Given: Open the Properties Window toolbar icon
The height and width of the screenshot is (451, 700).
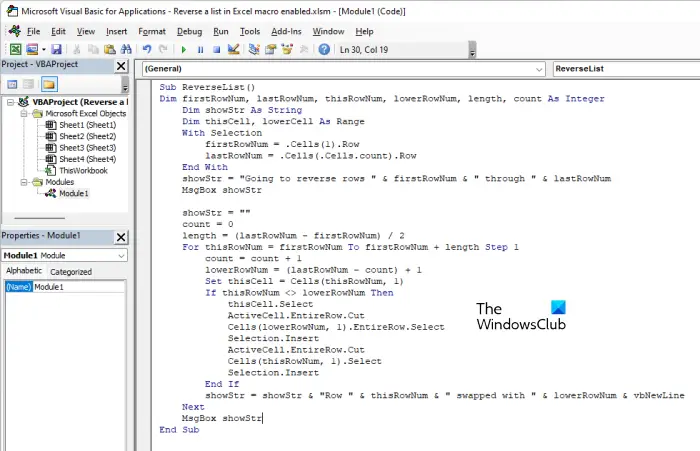Looking at the screenshot, I should coord(271,49).
